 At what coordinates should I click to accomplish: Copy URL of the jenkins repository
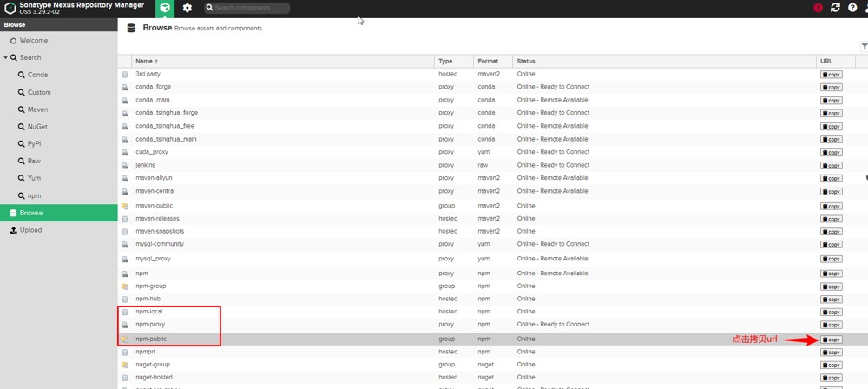point(832,166)
